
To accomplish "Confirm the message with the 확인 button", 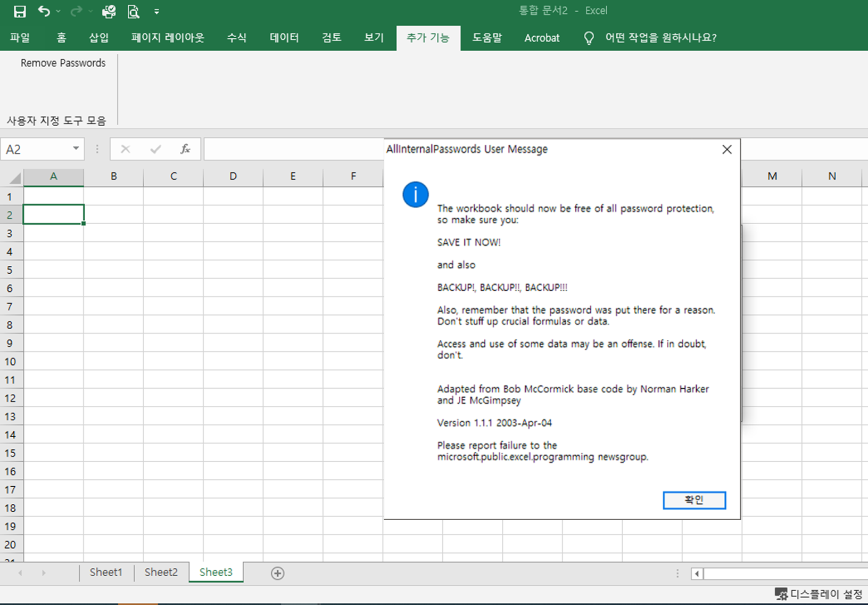I will 694,500.
